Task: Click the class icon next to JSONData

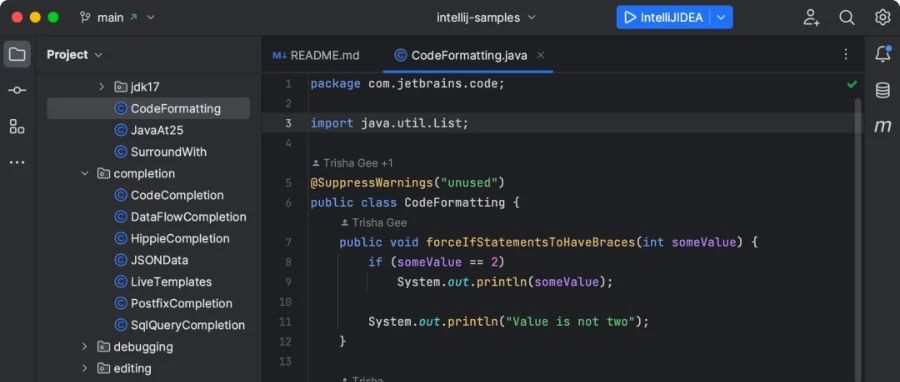Action: click(x=121, y=260)
